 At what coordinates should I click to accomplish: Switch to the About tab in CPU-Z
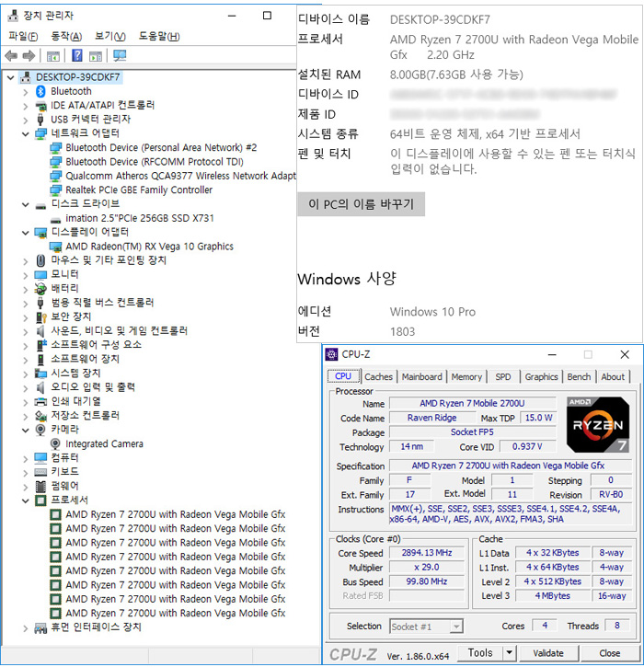613,377
